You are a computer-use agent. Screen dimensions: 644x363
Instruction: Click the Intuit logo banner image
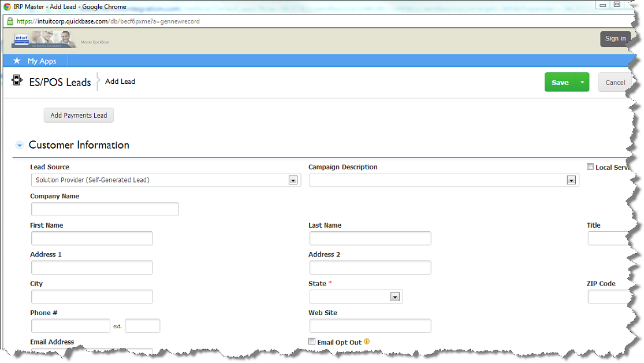pyautogui.click(x=44, y=40)
